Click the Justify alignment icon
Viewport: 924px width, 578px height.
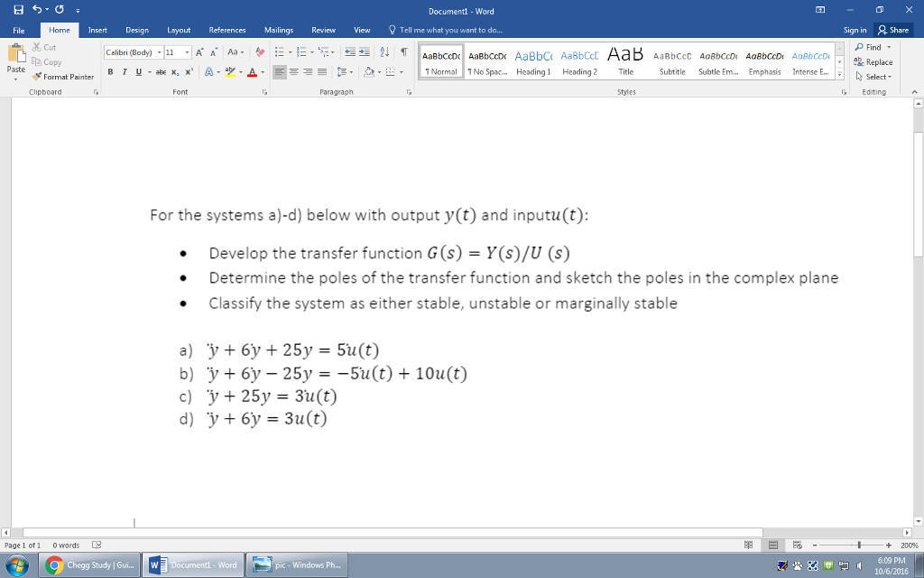pyautogui.click(x=322, y=72)
